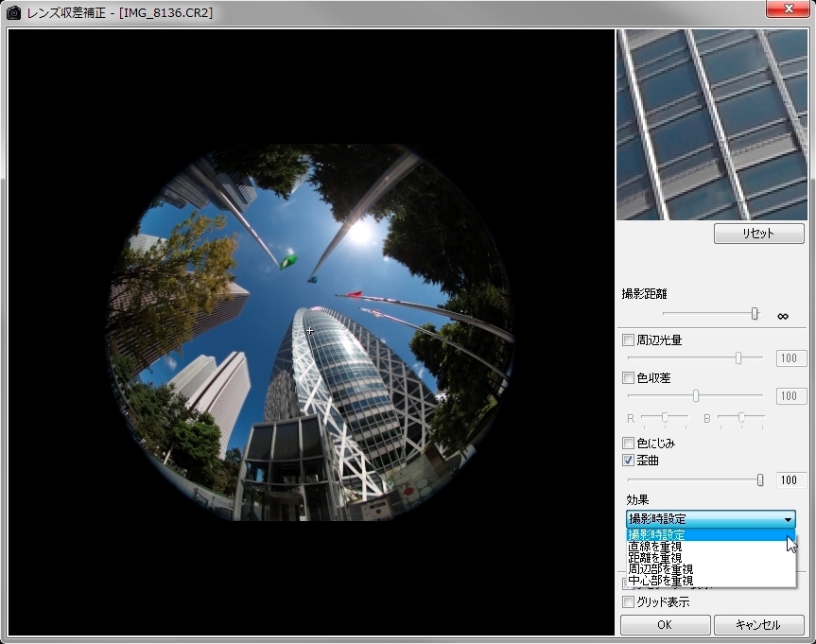Click the 周辺光量 value field showing 100
This screenshot has height=644, width=816.
(x=791, y=358)
